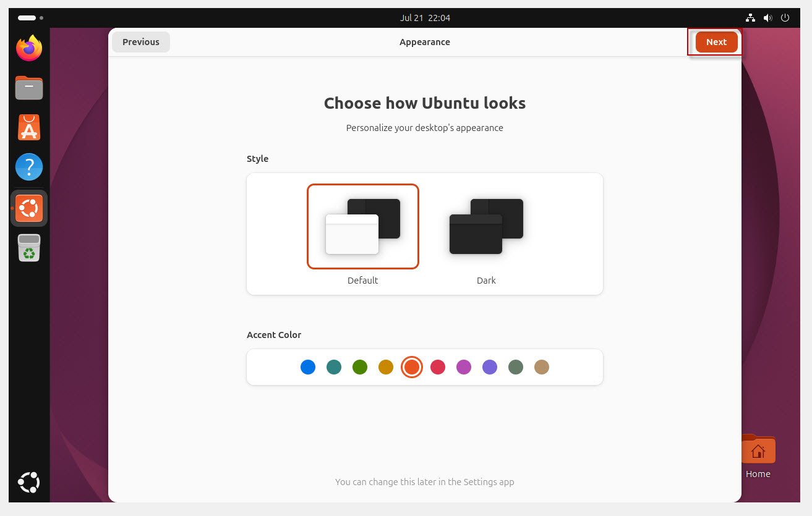The width and height of the screenshot is (812, 516).
Task: Open Firefox from the dock
Action: (29, 48)
